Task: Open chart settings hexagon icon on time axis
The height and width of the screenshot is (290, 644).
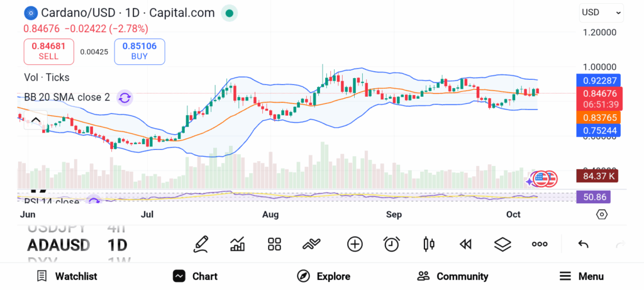Action: click(x=602, y=215)
